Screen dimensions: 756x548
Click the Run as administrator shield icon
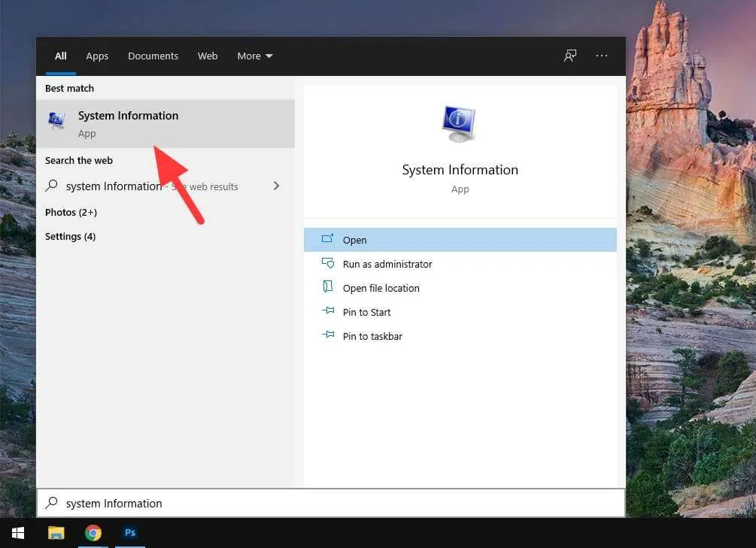pyautogui.click(x=328, y=262)
